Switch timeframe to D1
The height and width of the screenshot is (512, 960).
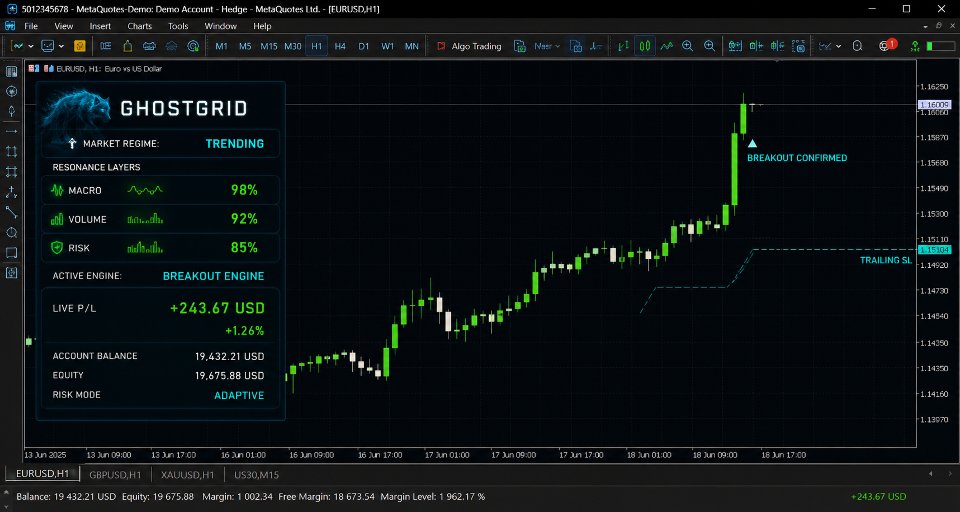pyautogui.click(x=364, y=46)
